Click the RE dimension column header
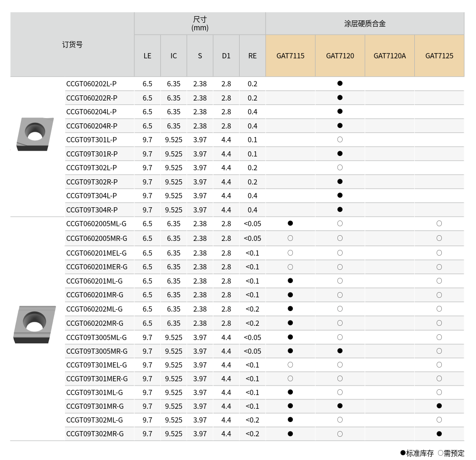Viewport: 476px width, 460px height. click(x=252, y=56)
